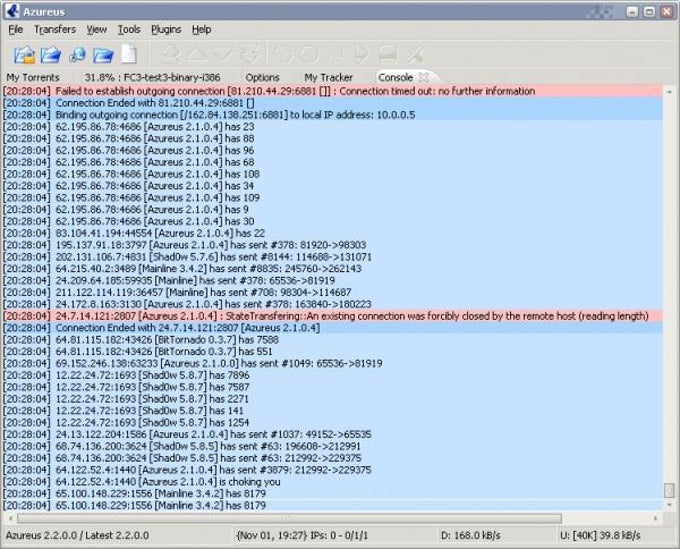This screenshot has width=680, height=549.
Task: Click the vertical scrollbar down arrow
Action: [669, 505]
